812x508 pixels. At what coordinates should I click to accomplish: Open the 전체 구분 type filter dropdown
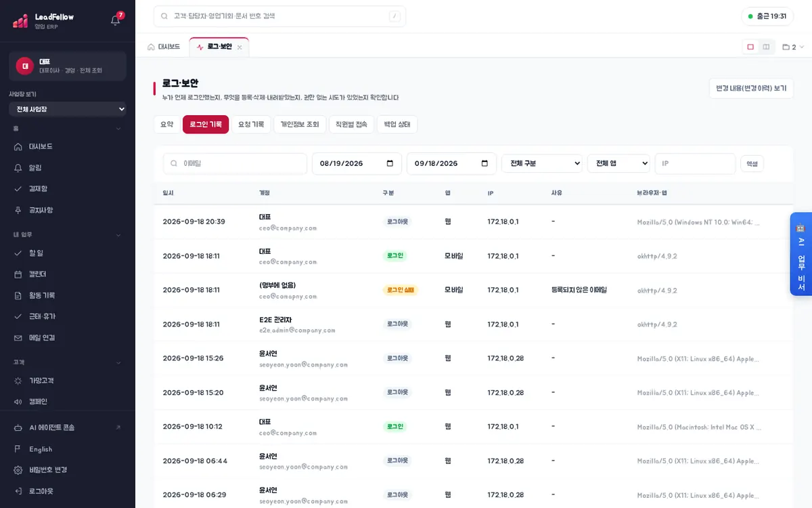click(542, 163)
